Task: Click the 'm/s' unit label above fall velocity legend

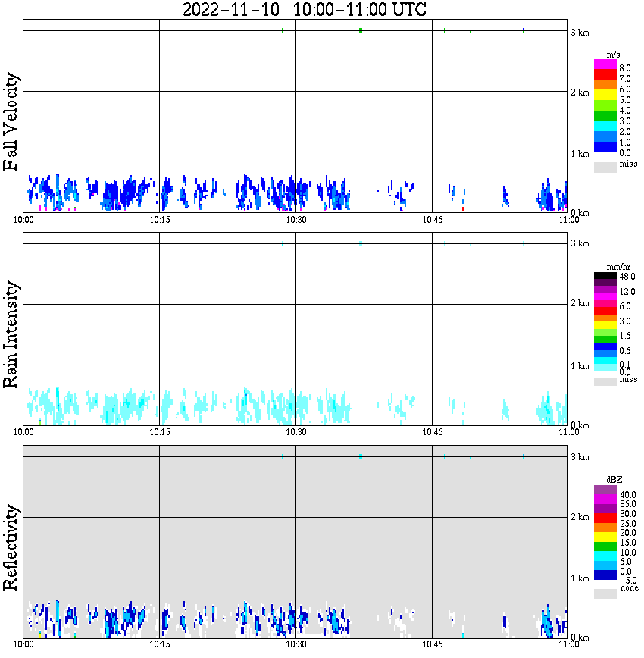Action: [x=613, y=55]
